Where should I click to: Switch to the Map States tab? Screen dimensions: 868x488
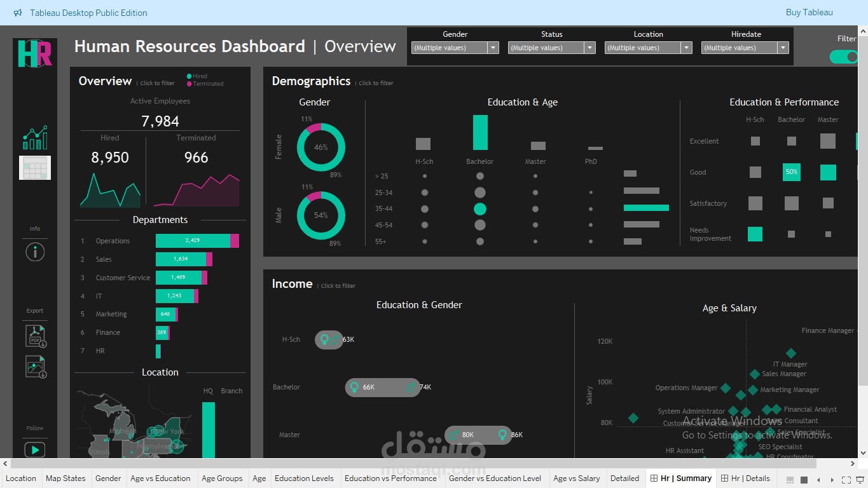coord(65,478)
